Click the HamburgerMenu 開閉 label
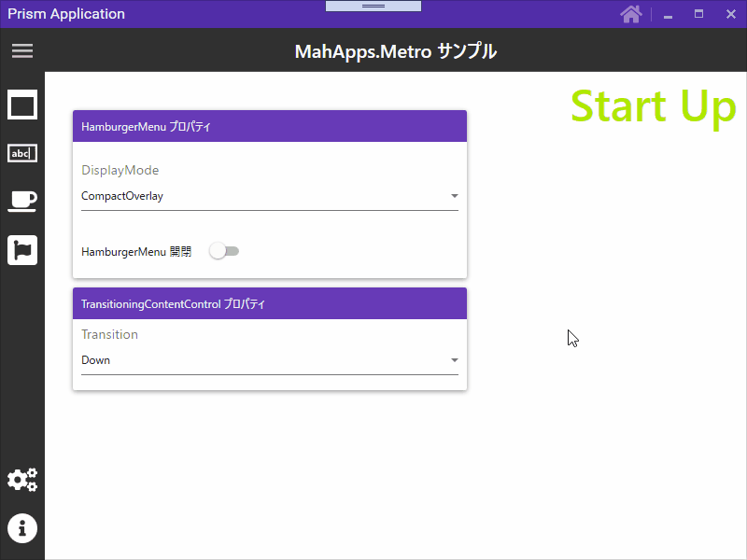747x560 pixels. [x=136, y=251]
